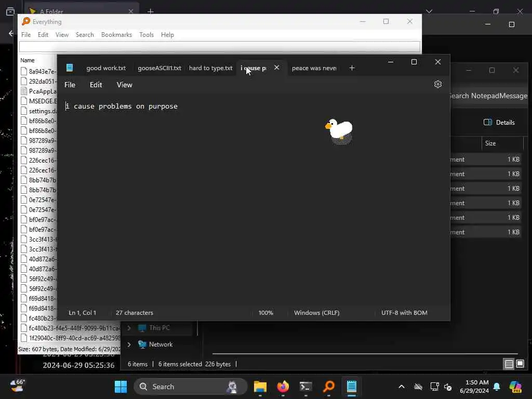Viewport: 532px width, 399px height.
Task: Select 8a943e7e file in Everything list
Action: 38,71
